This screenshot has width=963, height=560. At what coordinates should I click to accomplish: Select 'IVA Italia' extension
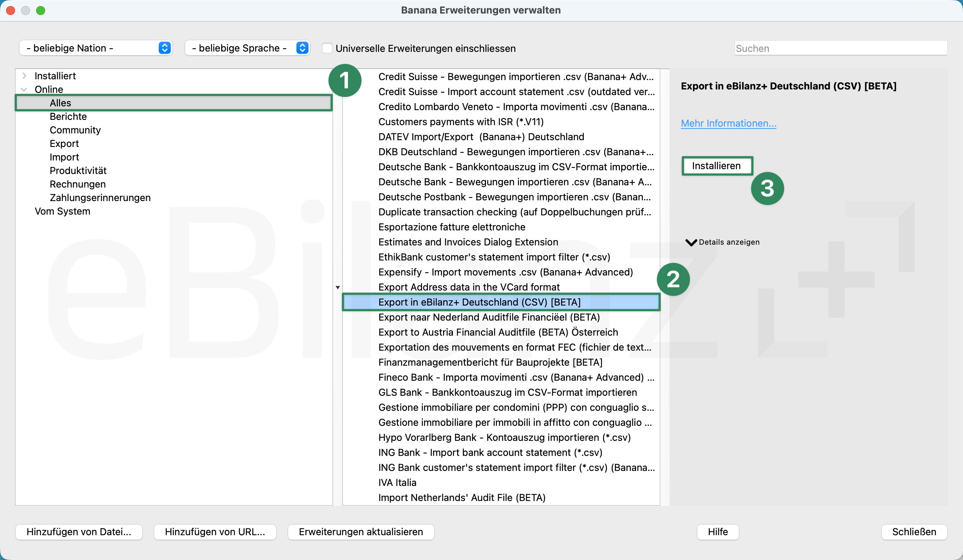pos(501,483)
